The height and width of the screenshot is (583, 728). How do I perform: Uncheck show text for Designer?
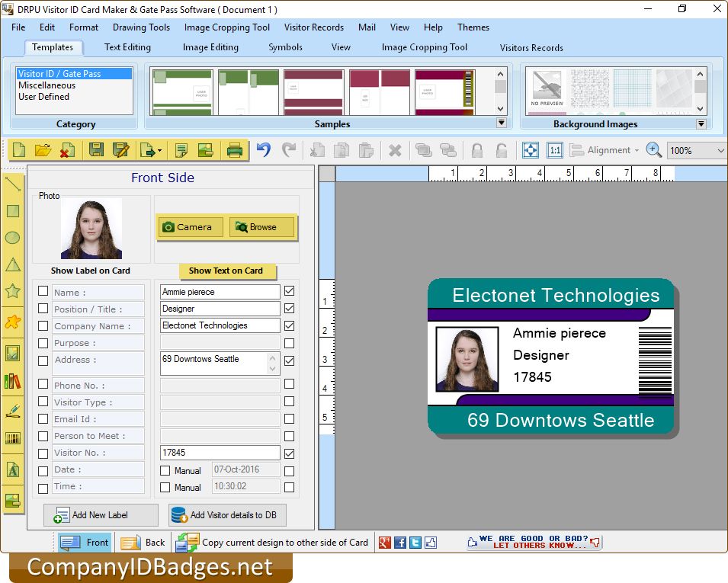click(x=289, y=308)
